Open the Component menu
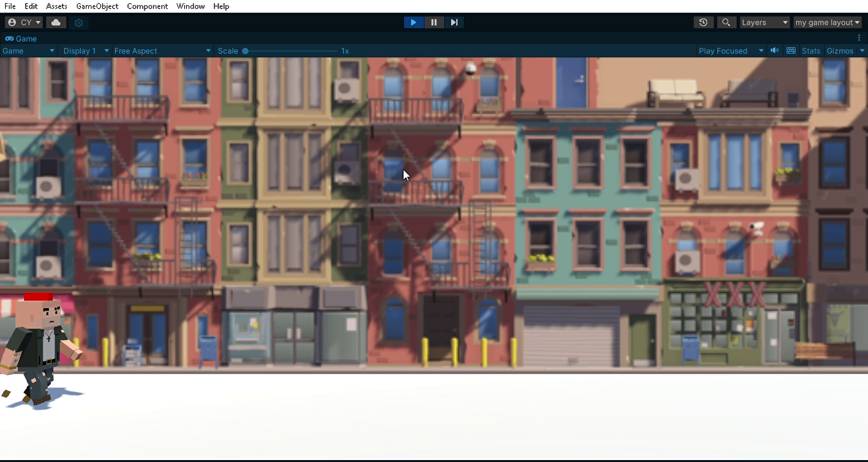This screenshot has height=462, width=868. coord(147,6)
